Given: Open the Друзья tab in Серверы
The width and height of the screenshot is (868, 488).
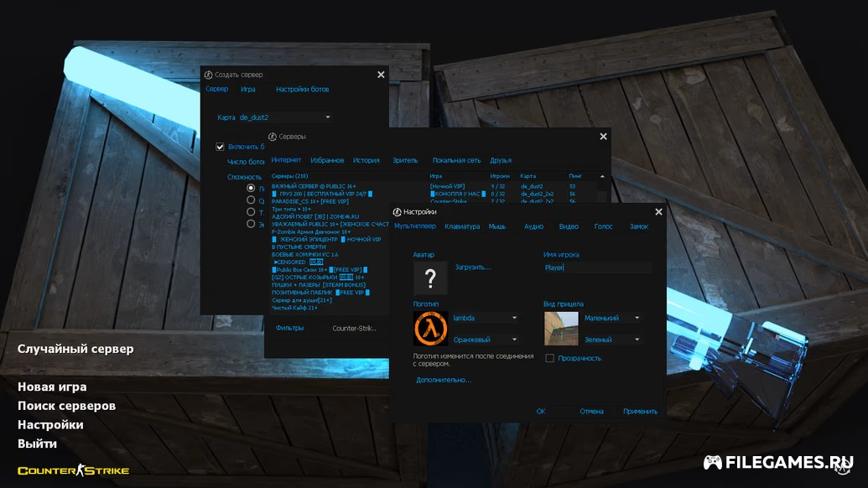Looking at the screenshot, I should (x=501, y=160).
